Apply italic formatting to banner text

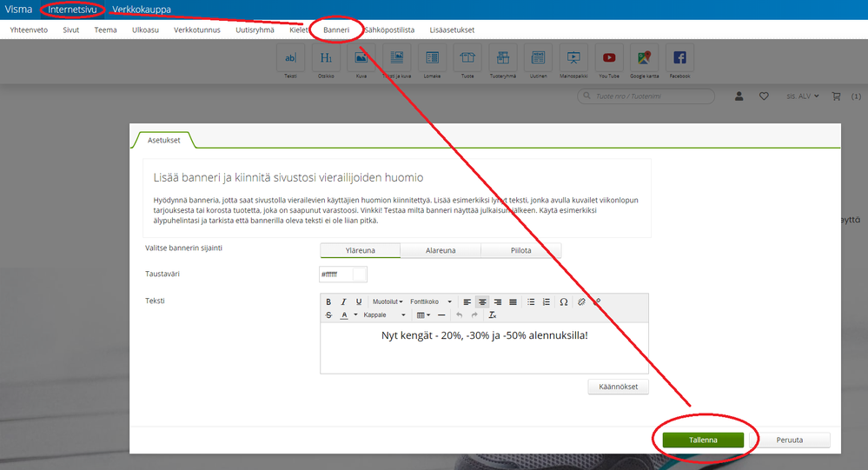tap(343, 301)
